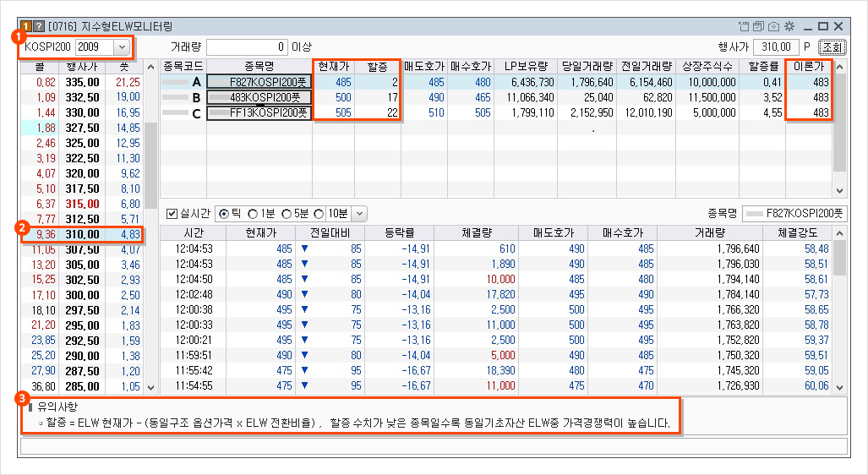Click the 유의사항 notice heading
Viewport: 868px width, 475px height.
coord(57,407)
